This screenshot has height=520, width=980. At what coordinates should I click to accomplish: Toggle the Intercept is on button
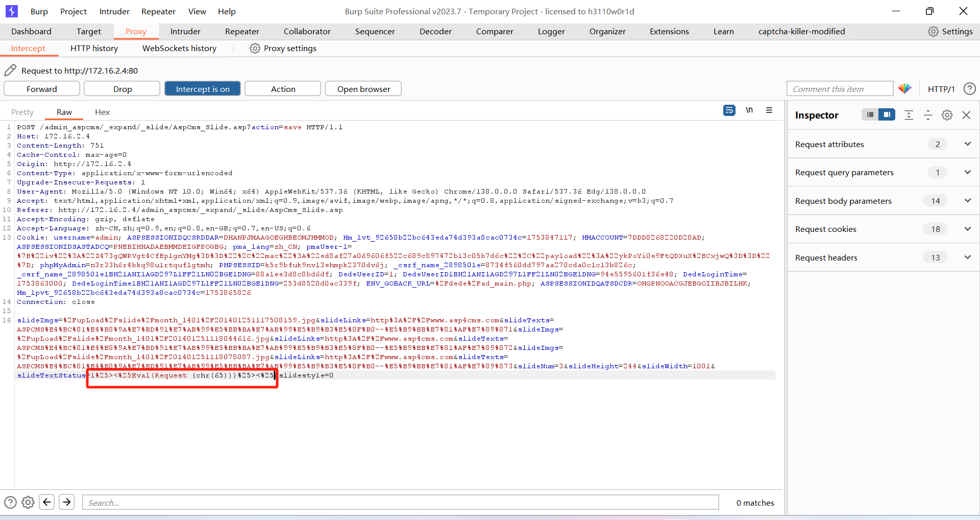point(203,88)
